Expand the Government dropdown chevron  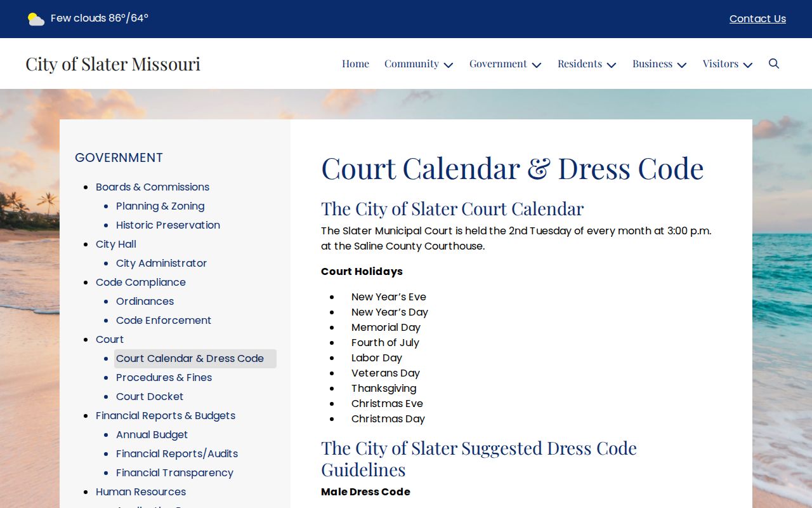[537, 65]
